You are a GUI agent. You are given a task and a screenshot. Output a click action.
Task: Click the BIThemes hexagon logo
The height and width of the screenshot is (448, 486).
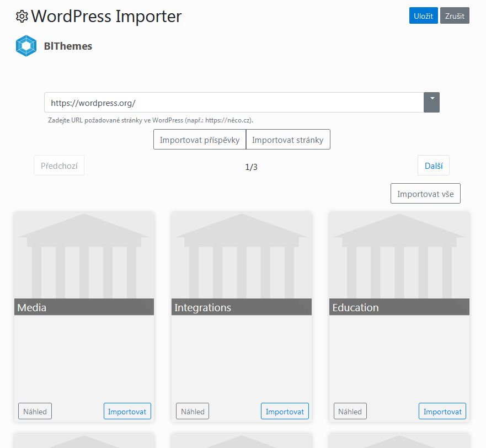point(26,46)
